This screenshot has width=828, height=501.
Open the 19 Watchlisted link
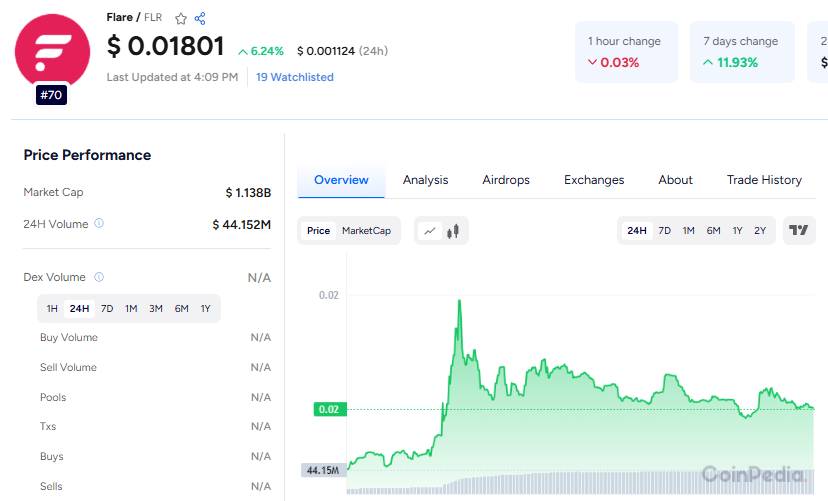(295, 77)
